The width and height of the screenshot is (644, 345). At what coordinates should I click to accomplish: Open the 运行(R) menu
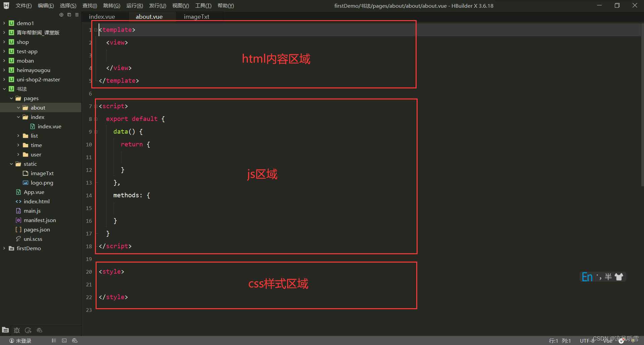(x=135, y=6)
